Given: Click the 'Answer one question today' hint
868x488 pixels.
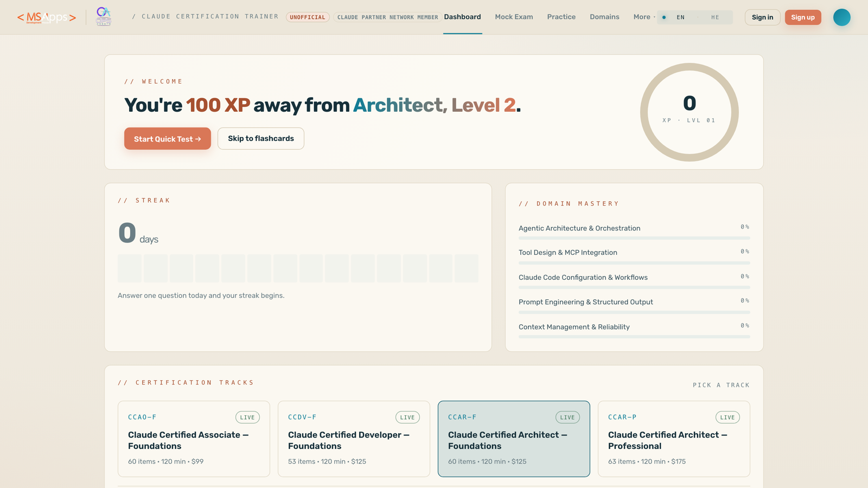Looking at the screenshot, I should (201, 296).
